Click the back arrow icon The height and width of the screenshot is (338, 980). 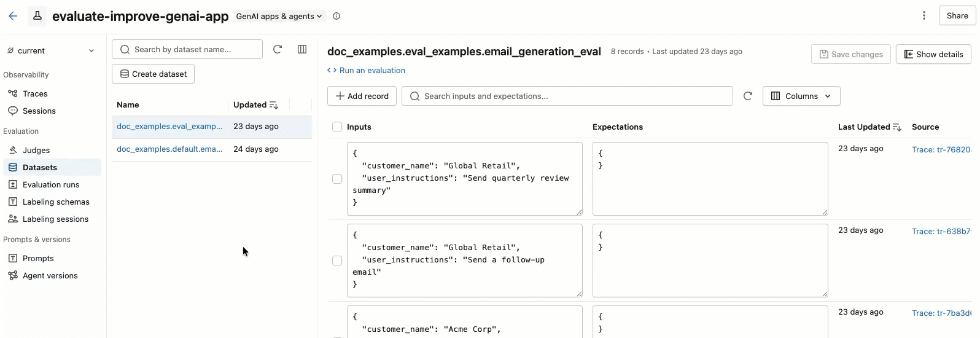click(13, 16)
